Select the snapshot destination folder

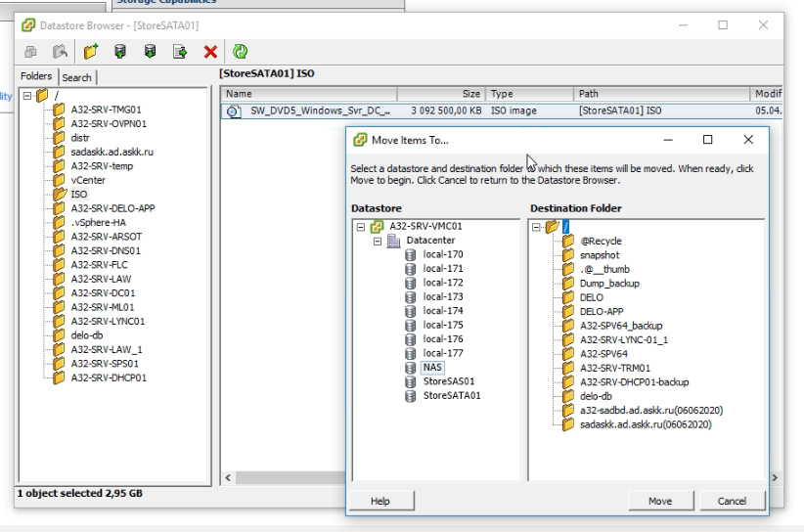tap(600, 255)
